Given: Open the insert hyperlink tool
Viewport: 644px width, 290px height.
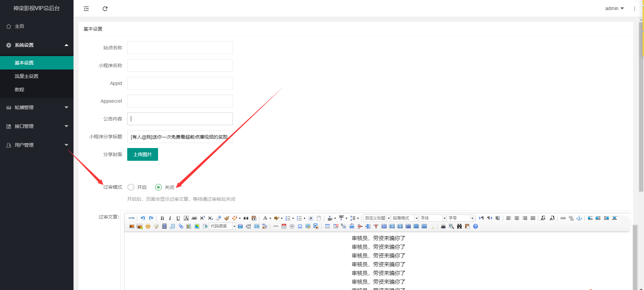Looking at the screenshot, I should click(x=563, y=218).
